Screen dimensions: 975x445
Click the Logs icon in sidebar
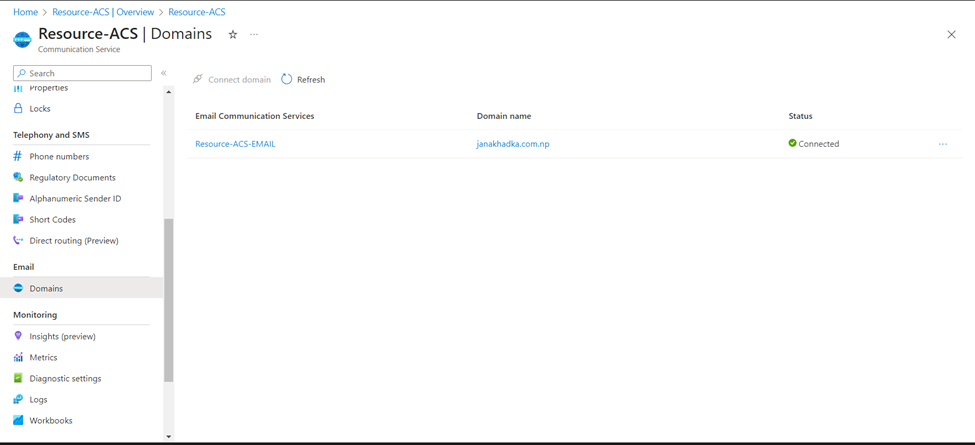18,399
